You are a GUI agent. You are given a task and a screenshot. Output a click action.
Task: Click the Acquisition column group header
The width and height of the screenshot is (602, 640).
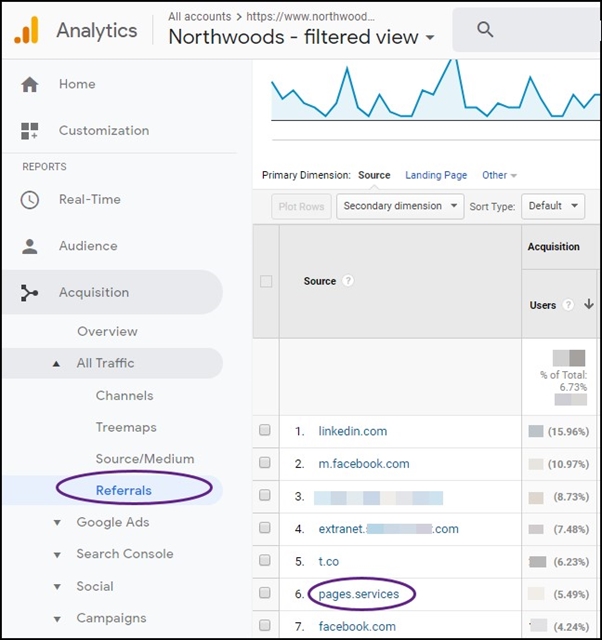(x=553, y=247)
